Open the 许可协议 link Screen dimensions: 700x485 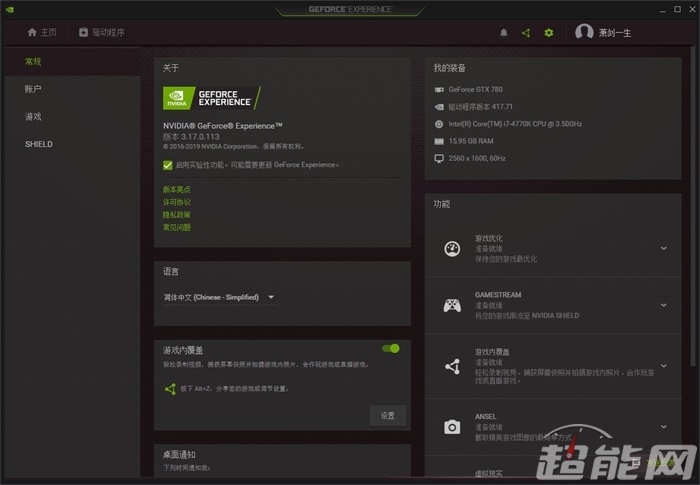click(177, 202)
